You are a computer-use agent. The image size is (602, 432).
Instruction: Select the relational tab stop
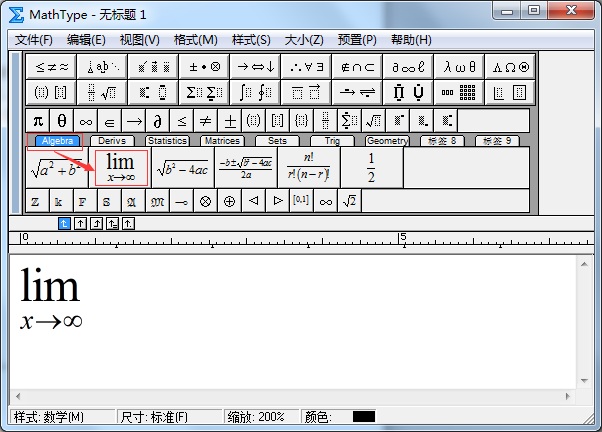point(112,223)
